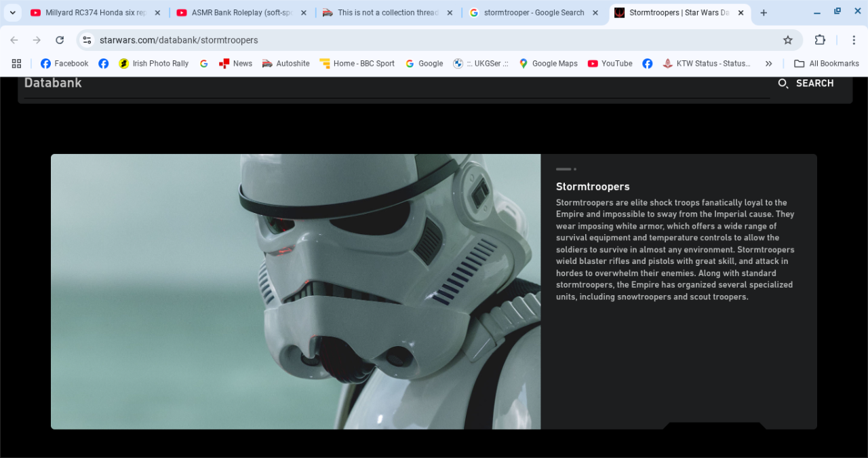Close the ASMR Bank Roleplay tab
Screen dimensions: 868x458
[x=303, y=13]
